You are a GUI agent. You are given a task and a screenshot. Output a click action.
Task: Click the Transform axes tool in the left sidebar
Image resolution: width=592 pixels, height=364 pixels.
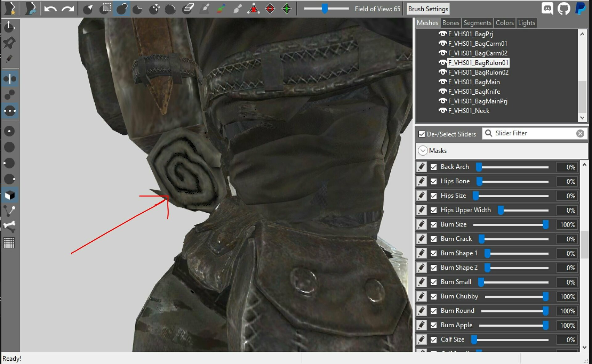pos(10,27)
